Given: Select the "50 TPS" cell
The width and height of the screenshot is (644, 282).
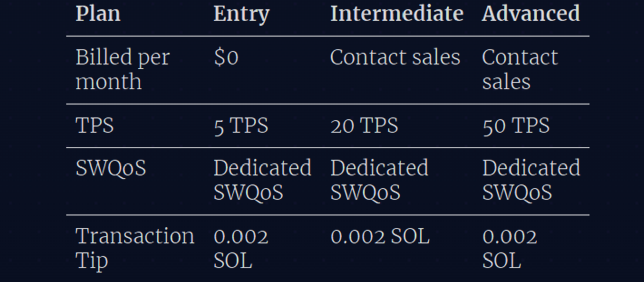Looking at the screenshot, I should click(x=516, y=126).
